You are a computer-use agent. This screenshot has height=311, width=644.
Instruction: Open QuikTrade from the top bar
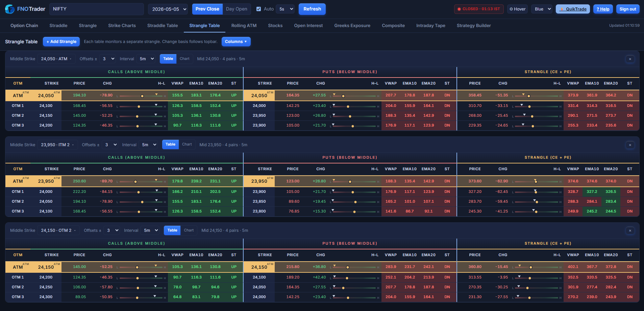click(x=573, y=9)
